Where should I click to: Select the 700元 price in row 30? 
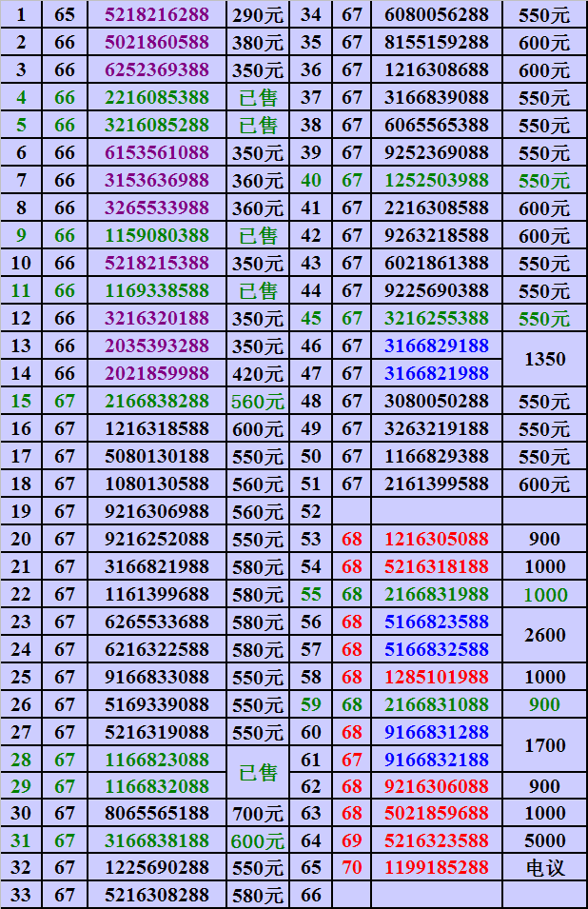pos(258,813)
